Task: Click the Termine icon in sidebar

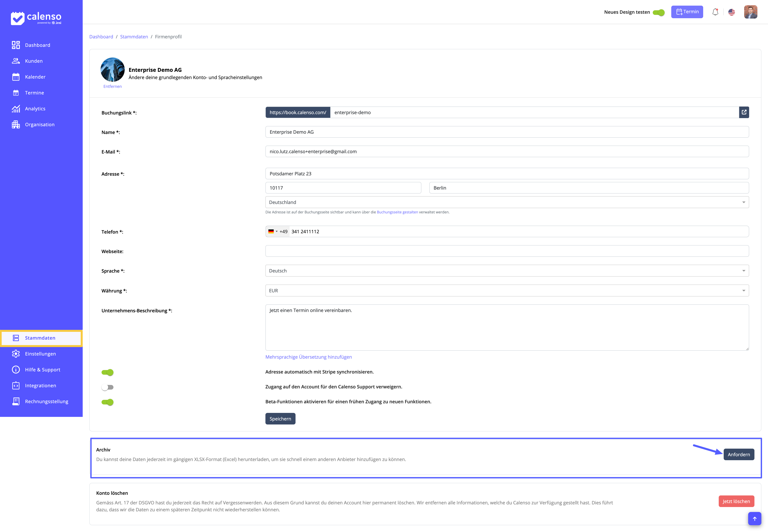Action: pos(16,93)
